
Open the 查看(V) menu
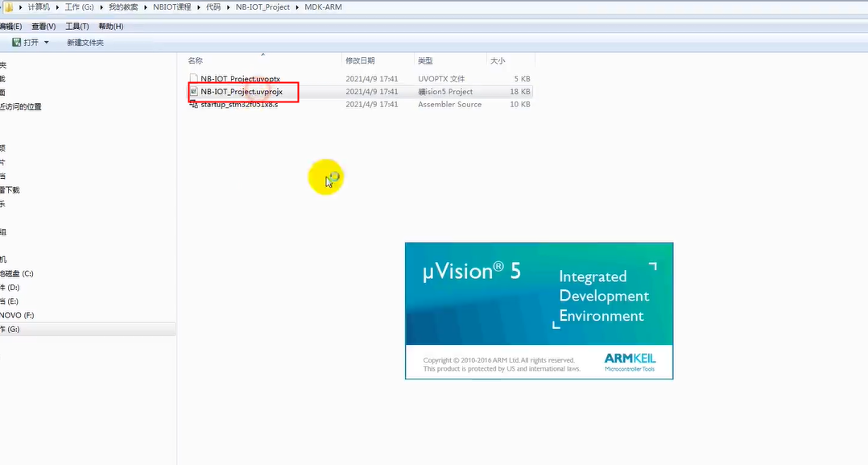click(43, 27)
